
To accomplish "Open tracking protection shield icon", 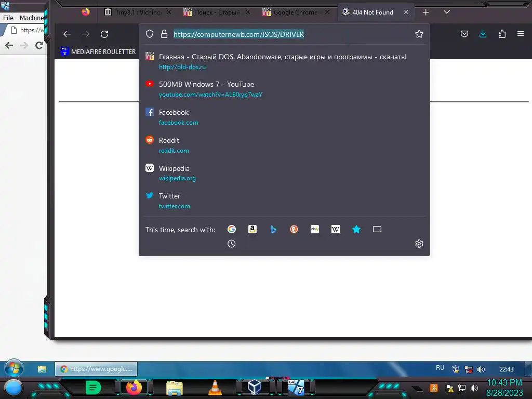I will [150, 34].
